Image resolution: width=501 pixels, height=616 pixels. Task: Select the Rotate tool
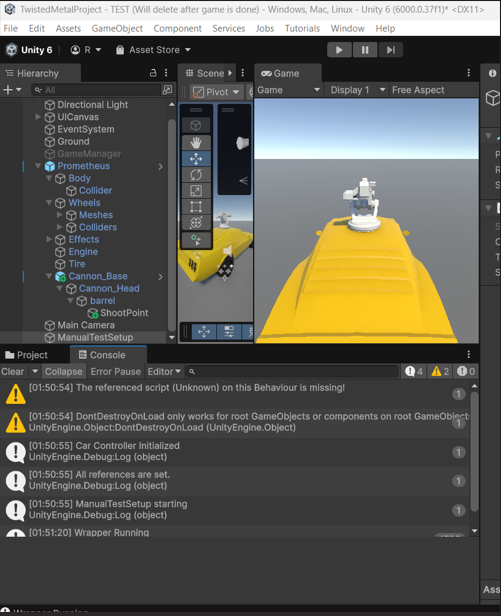click(196, 175)
